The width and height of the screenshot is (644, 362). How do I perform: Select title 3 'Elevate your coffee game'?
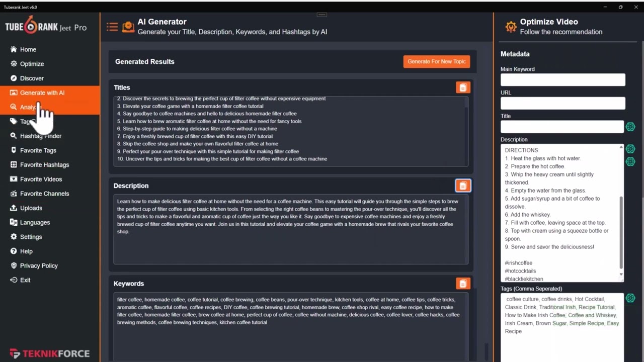coord(190,106)
